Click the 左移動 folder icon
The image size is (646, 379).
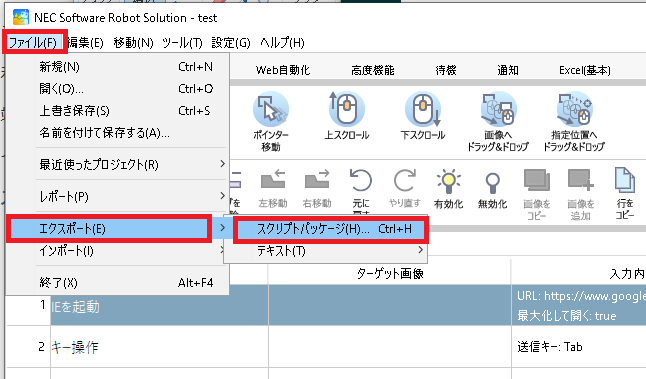(273, 180)
